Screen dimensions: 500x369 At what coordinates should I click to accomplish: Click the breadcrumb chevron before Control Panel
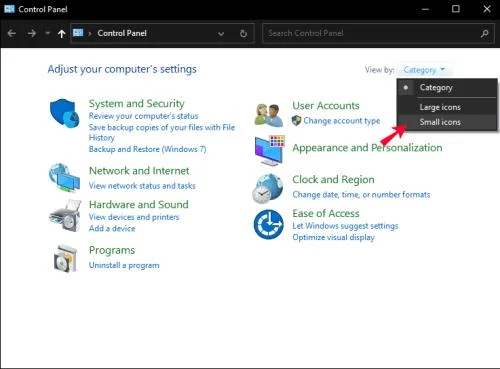[x=90, y=33]
